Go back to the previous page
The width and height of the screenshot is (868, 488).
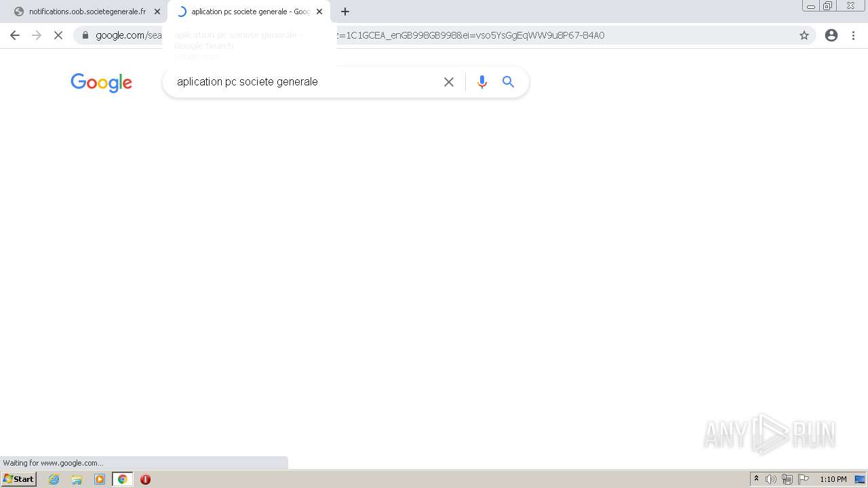15,35
